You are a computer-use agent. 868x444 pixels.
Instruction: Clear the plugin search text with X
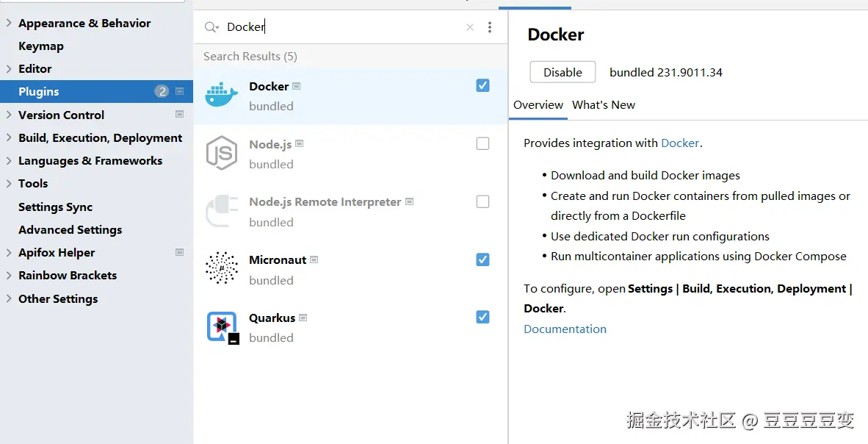(x=470, y=27)
